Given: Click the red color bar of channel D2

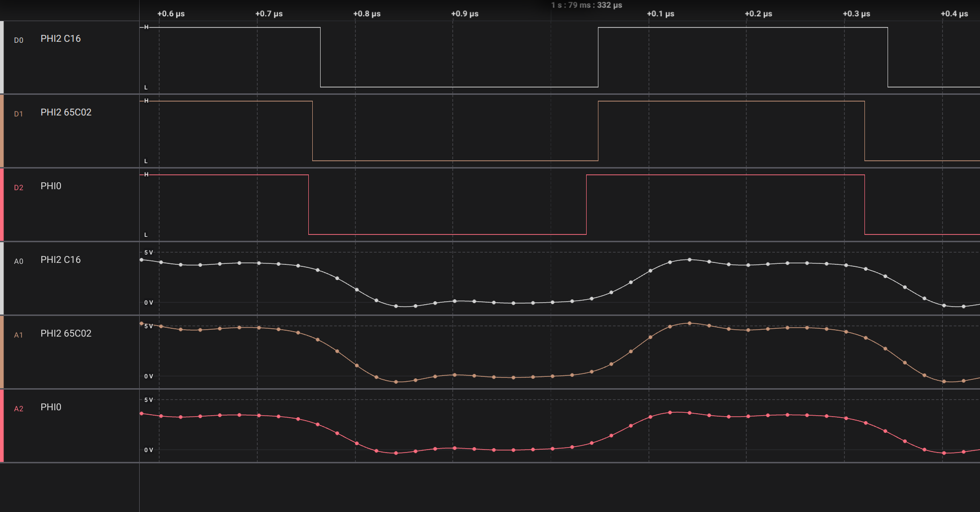Looking at the screenshot, I should (2, 204).
